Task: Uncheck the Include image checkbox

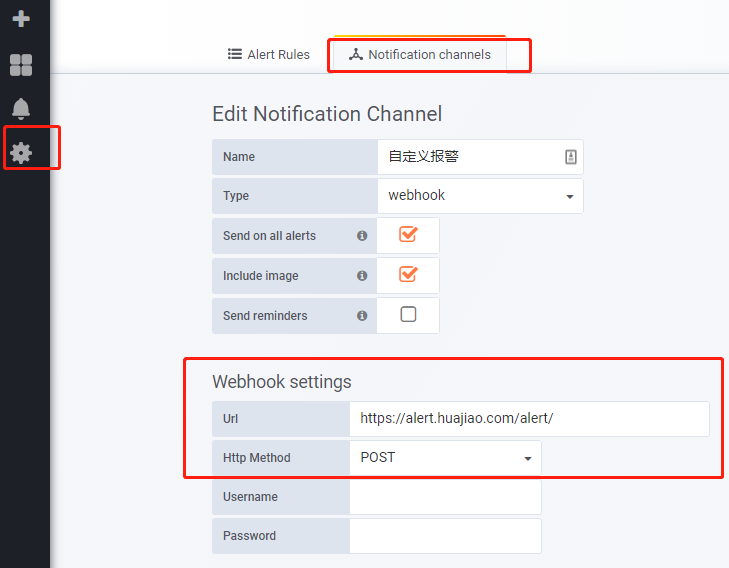Action: [408, 274]
